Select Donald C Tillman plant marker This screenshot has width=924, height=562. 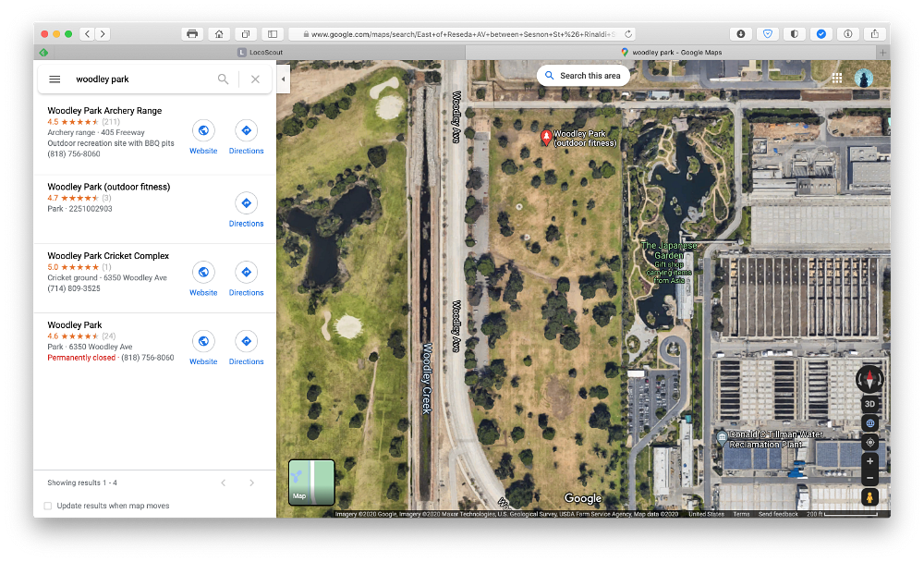click(x=722, y=437)
